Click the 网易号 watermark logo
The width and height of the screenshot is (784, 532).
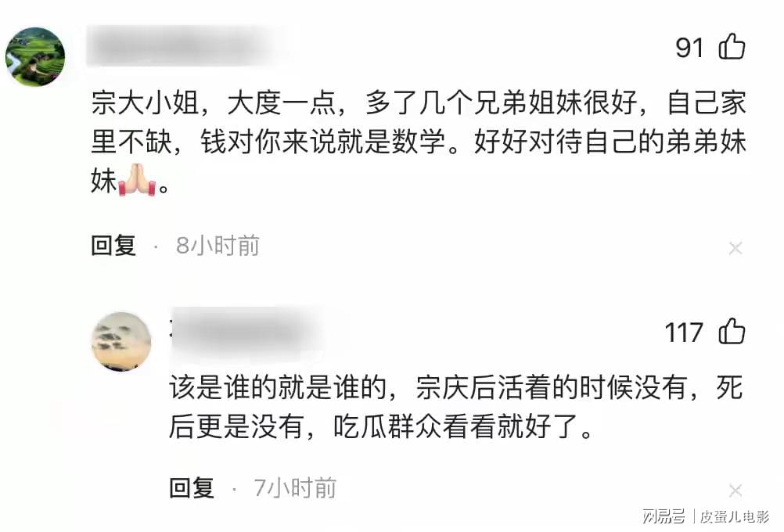click(x=664, y=516)
